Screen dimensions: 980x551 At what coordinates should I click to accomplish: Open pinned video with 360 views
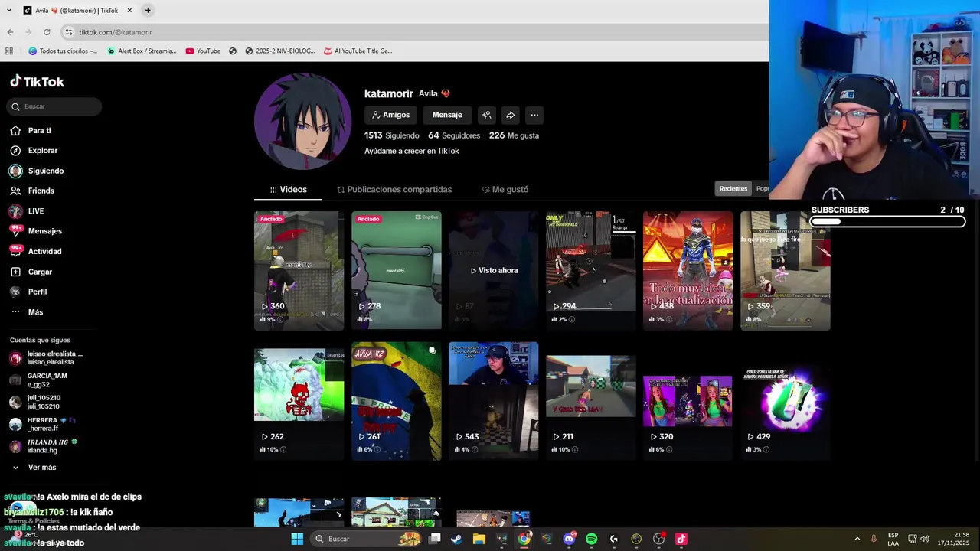299,271
